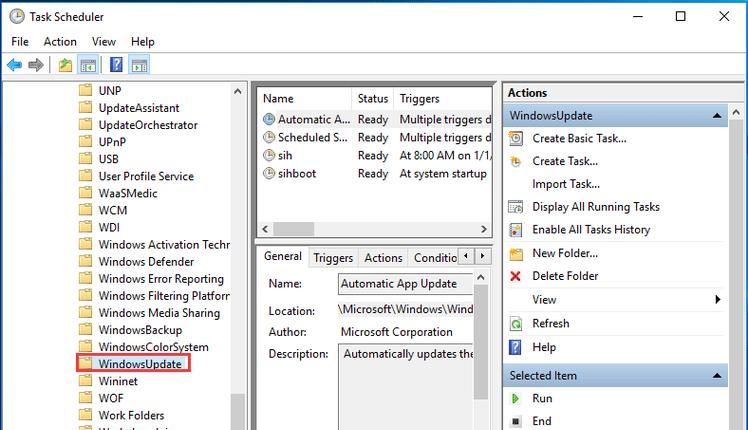Open the View menu

pyautogui.click(x=104, y=42)
